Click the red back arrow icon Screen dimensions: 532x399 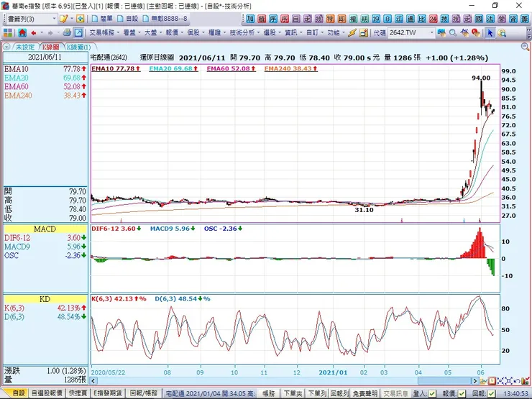click(x=34, y=33)
